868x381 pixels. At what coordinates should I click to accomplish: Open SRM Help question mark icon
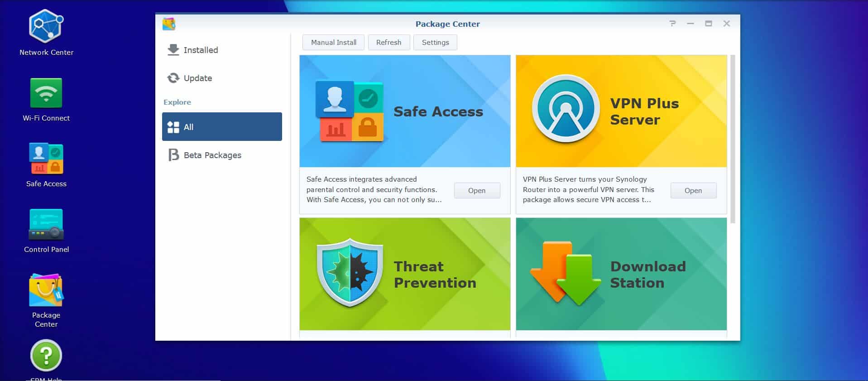point(46,356)
